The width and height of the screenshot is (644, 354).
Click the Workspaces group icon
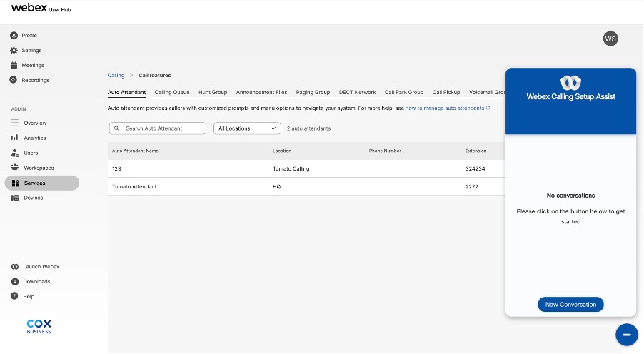pyautogui.click(x=15, y=167)
